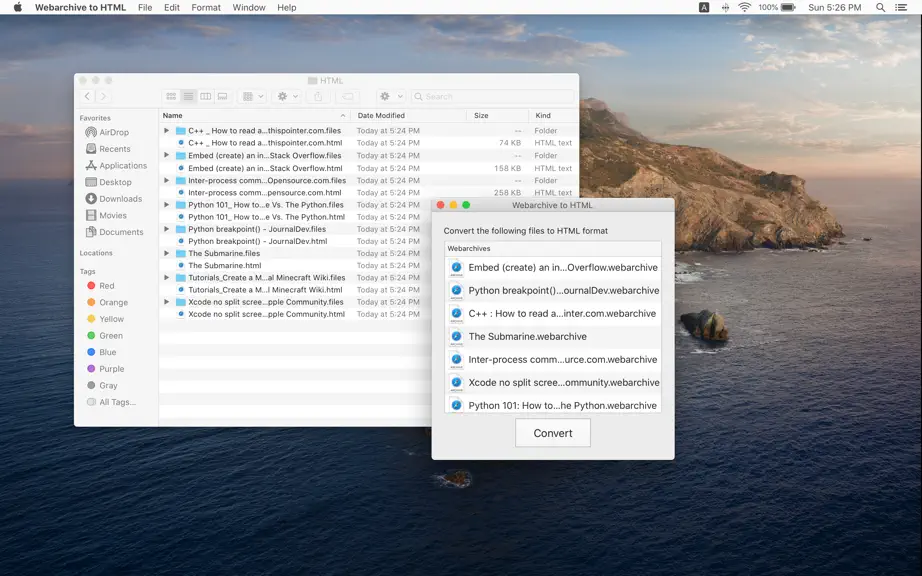Click webarchive icon beside Xcode no split screen entry
This screenshot has width=922, height=576.
coord(456,383)
